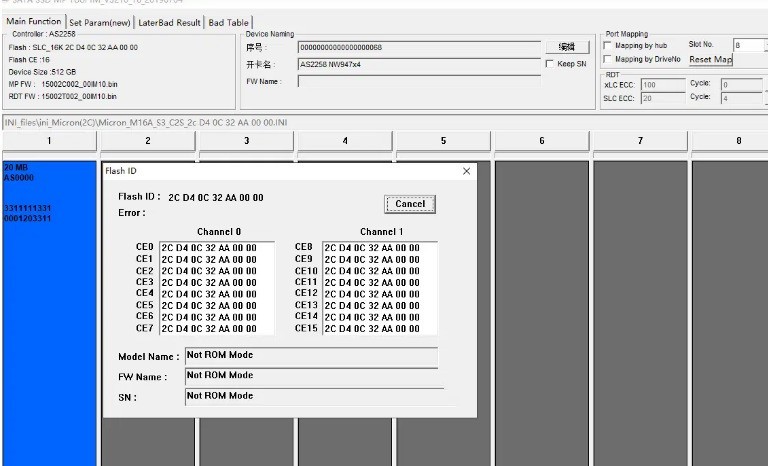Select the CE7 flash ID row
Viewport: 768px width, 466px height.
[x=216, y=329]
